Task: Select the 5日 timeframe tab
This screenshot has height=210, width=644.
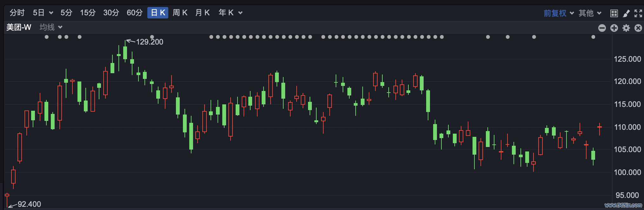Action: point(39,13)
